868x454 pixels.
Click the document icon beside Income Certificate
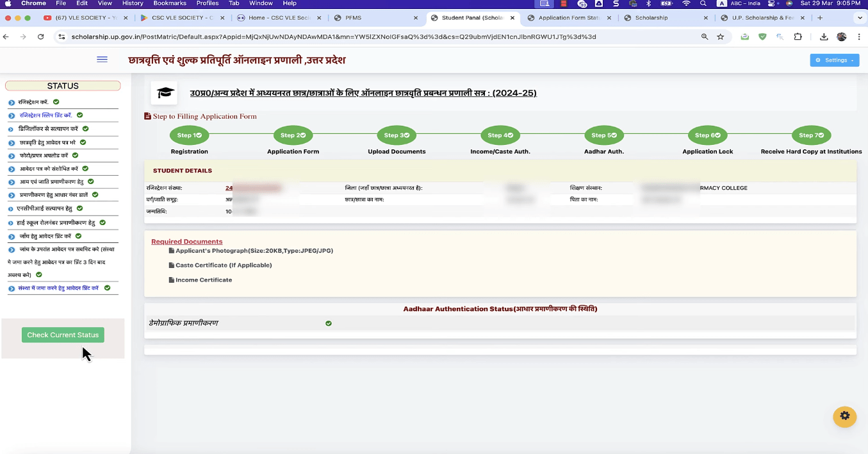coord(172,280)
